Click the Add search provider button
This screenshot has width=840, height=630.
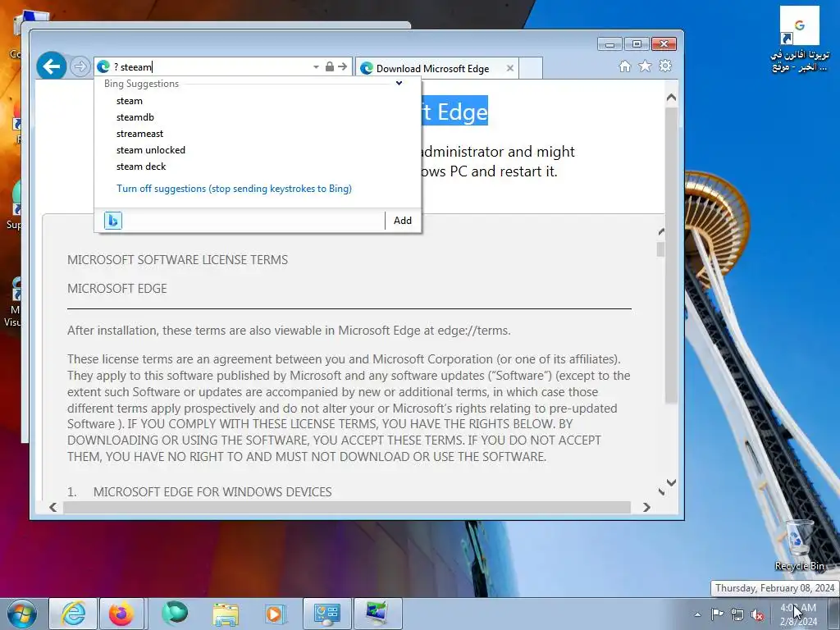(x=403, y=220)
